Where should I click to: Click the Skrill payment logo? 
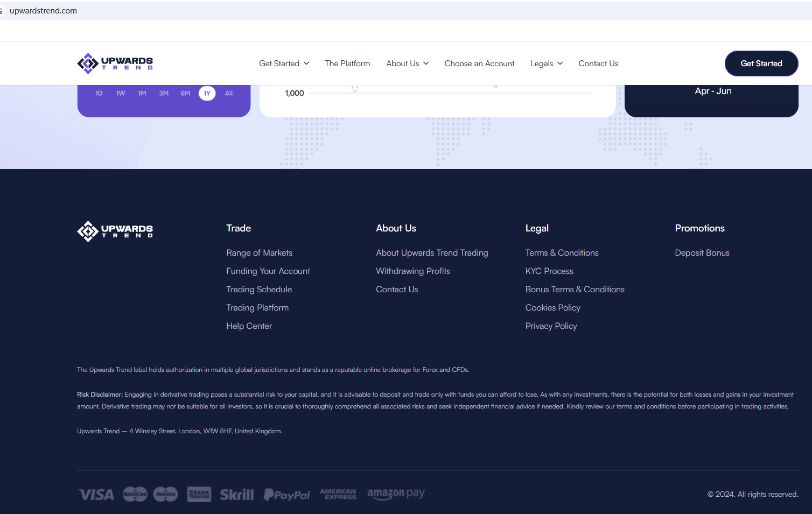[x=236, y=495]
